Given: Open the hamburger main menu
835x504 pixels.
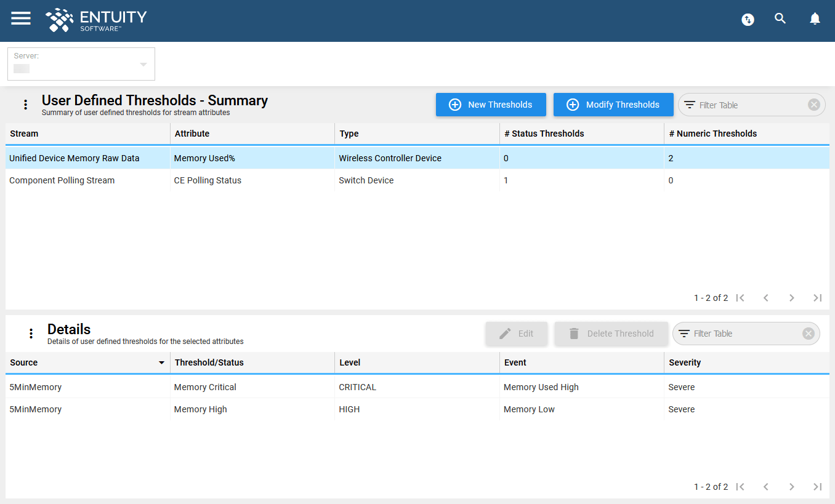Looking at the screenshot, I should click(x=21, y=18).
